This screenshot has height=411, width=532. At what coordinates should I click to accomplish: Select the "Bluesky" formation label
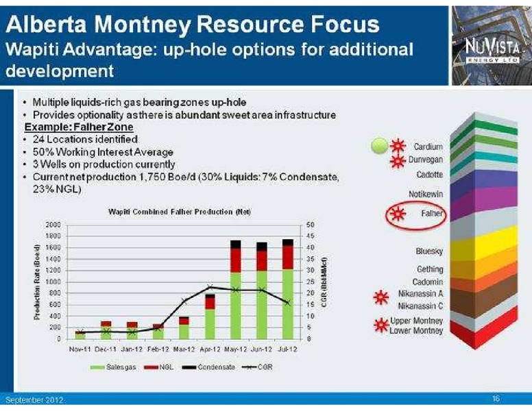click(x=430, y=251)
